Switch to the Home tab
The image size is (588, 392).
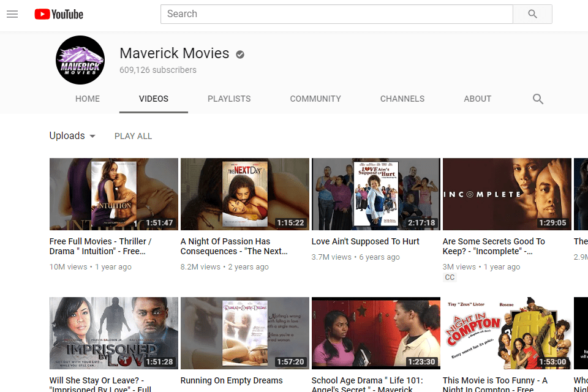88,99
